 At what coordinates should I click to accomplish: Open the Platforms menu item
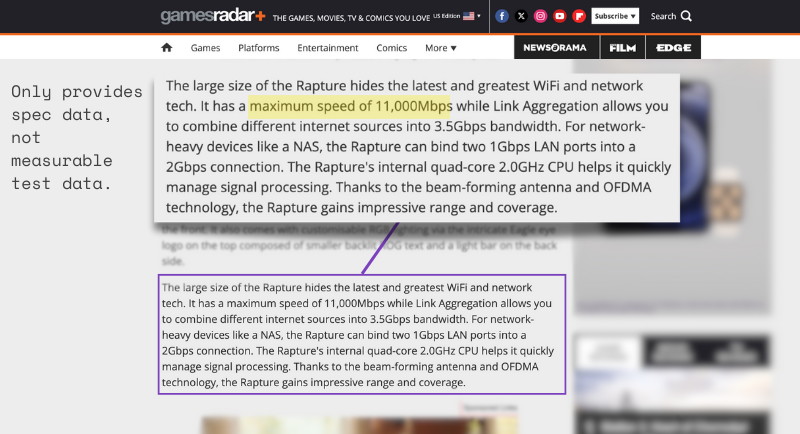259,47
